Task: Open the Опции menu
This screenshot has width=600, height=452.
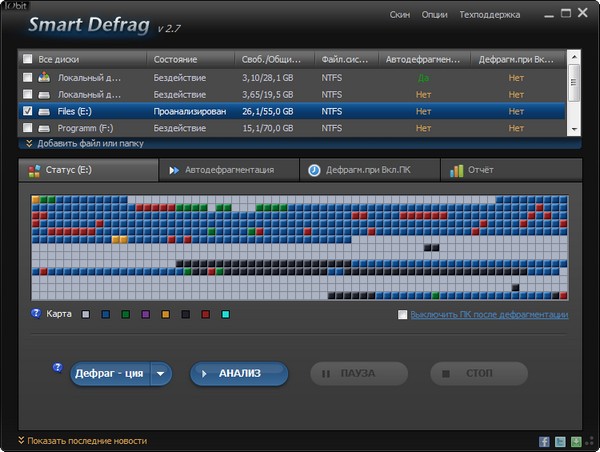Action: [x=434, y=16]
